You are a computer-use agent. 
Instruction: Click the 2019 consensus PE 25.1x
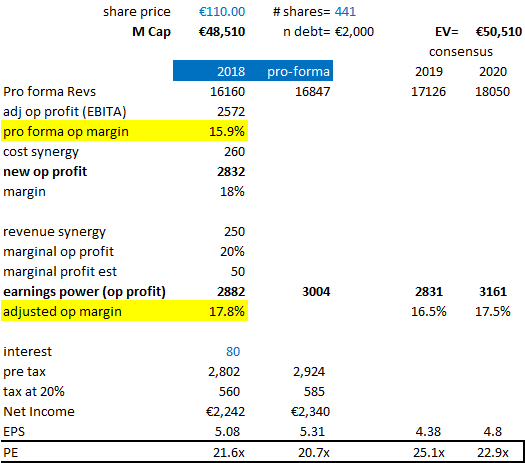tap(429, 453)
